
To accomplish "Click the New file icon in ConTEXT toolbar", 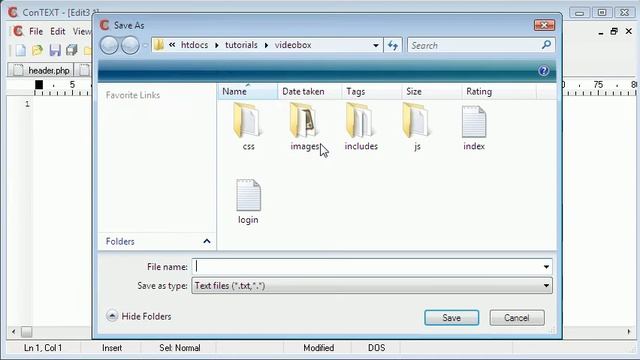I will (x=20, y=50).
